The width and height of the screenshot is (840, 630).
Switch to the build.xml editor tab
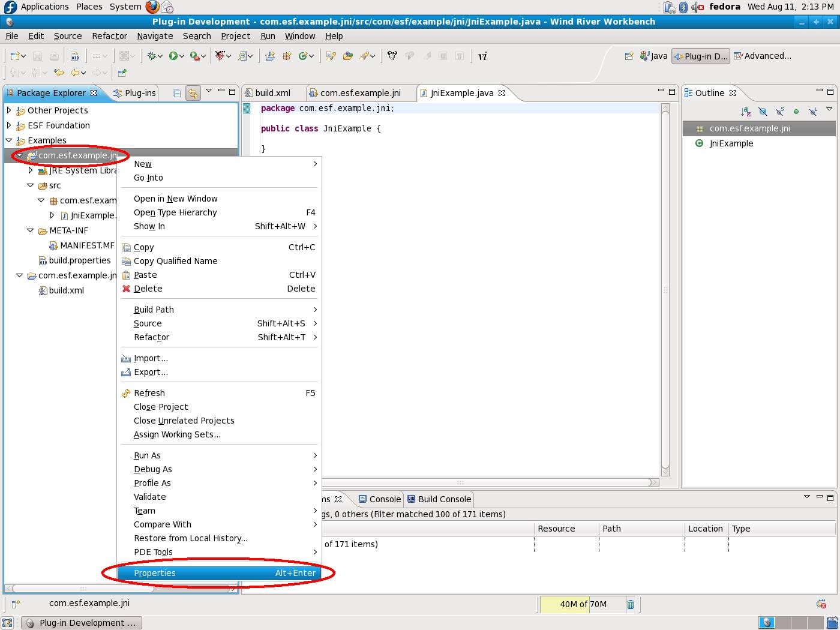pyautogui.click(x=268, y=93)
